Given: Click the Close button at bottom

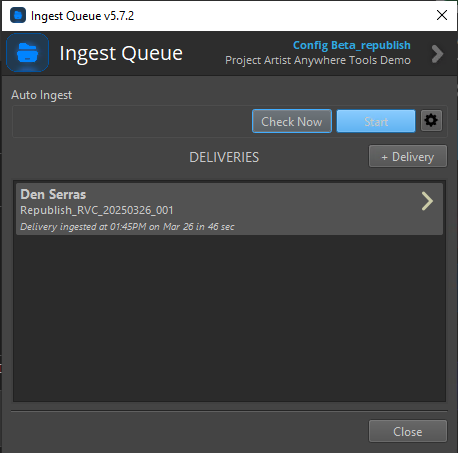Looking at the screenshot, I should [408, 431].
